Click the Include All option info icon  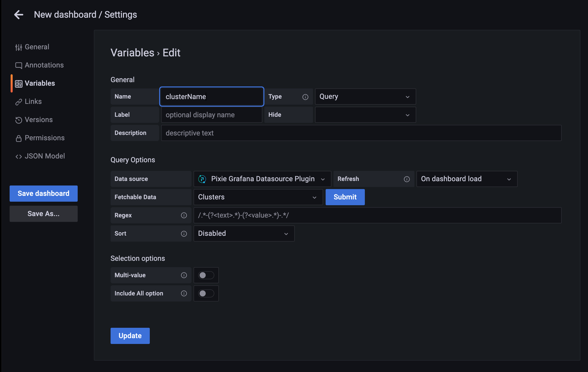pos(184,293)
